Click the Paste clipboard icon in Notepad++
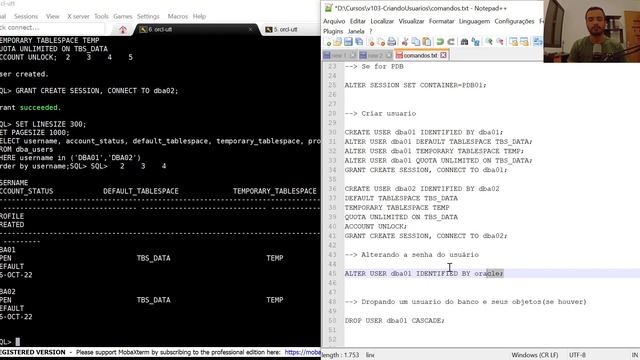The height and width of the screenshot is (360, 640). tap(427, 42)
